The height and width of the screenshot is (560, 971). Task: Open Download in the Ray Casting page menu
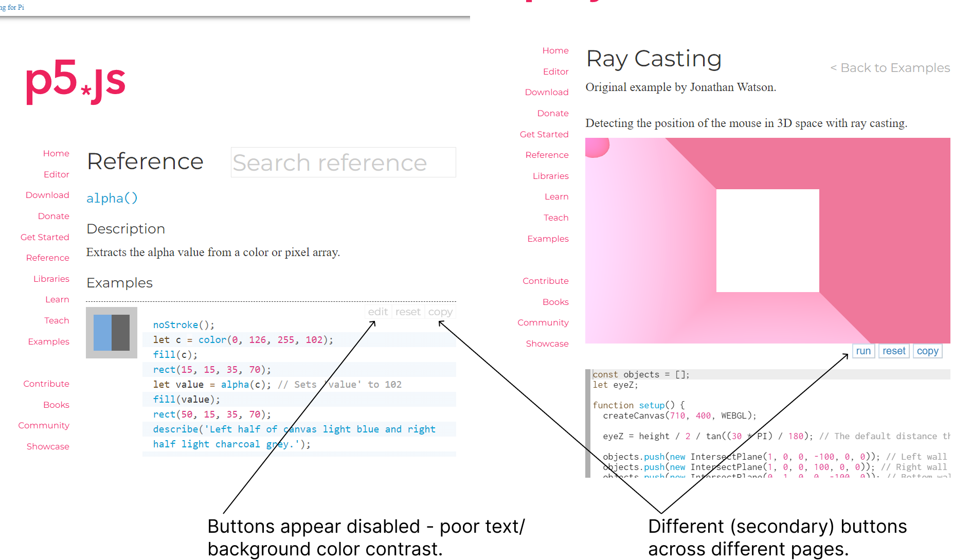click(547, 92)
